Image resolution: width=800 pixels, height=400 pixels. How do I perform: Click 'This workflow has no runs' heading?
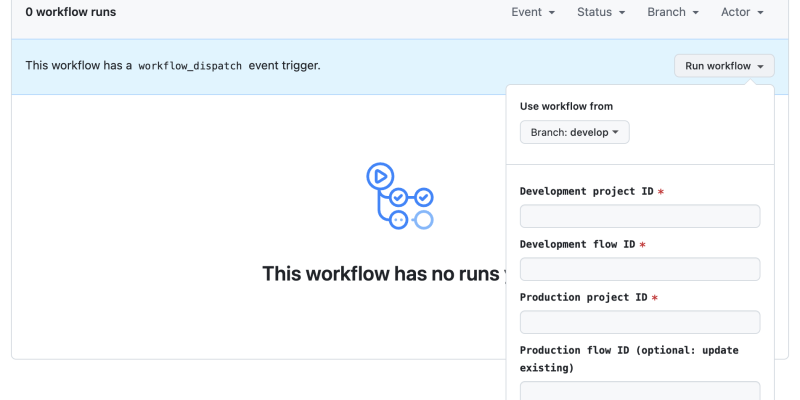point(384,274)
